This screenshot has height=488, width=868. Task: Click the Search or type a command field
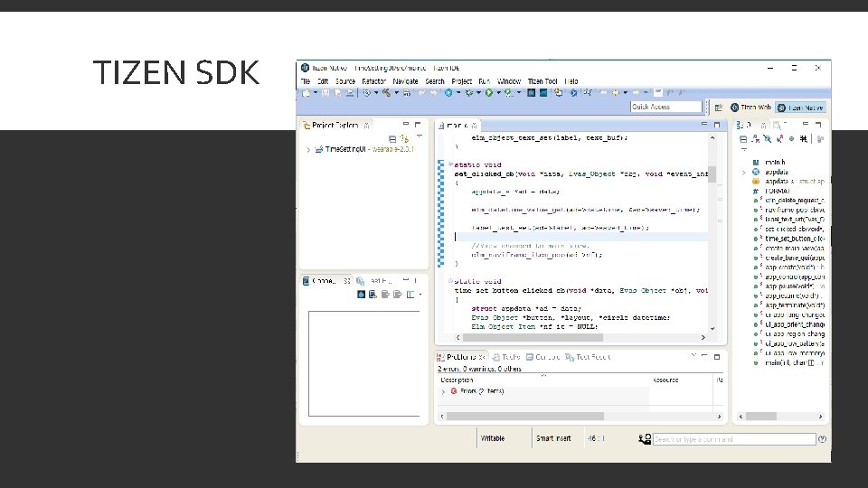734,439
